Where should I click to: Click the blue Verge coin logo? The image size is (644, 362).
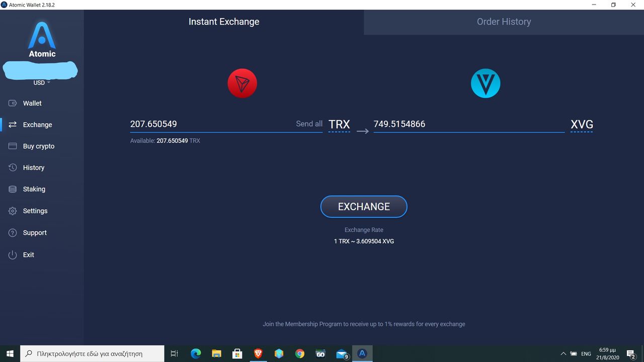pyautogui.click(x=486, y=83)
